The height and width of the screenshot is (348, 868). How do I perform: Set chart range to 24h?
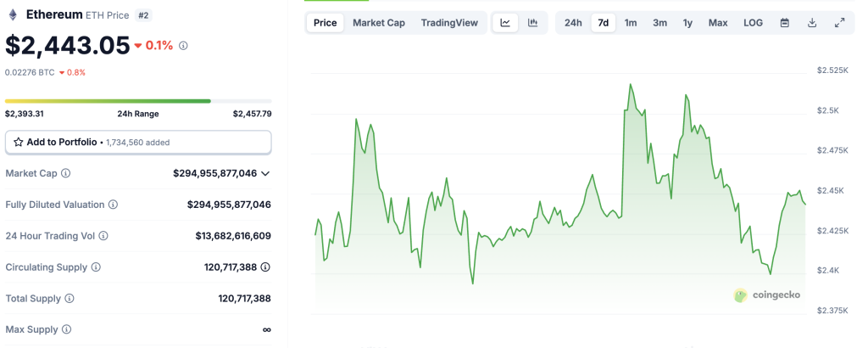pos(573,23)
